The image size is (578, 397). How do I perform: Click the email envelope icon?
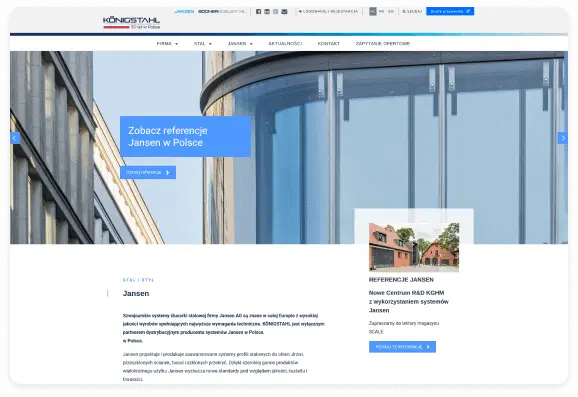[284, 11]
